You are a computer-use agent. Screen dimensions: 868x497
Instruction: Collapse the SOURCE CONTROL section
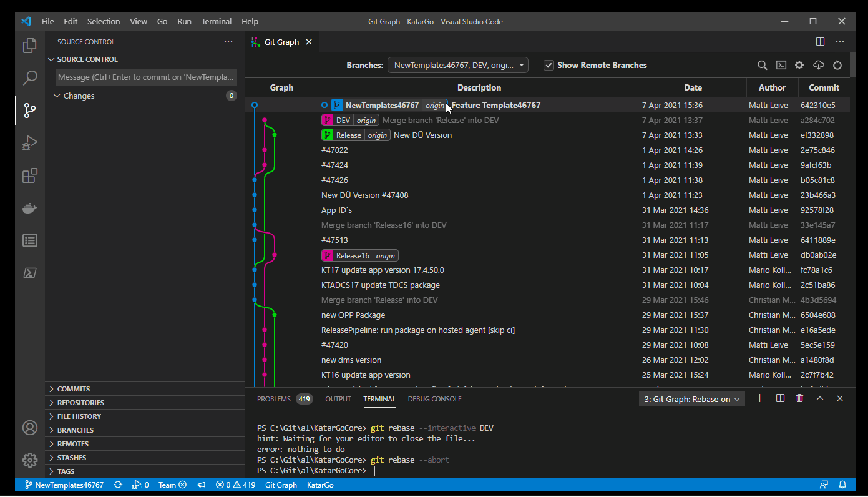(146, 59)
